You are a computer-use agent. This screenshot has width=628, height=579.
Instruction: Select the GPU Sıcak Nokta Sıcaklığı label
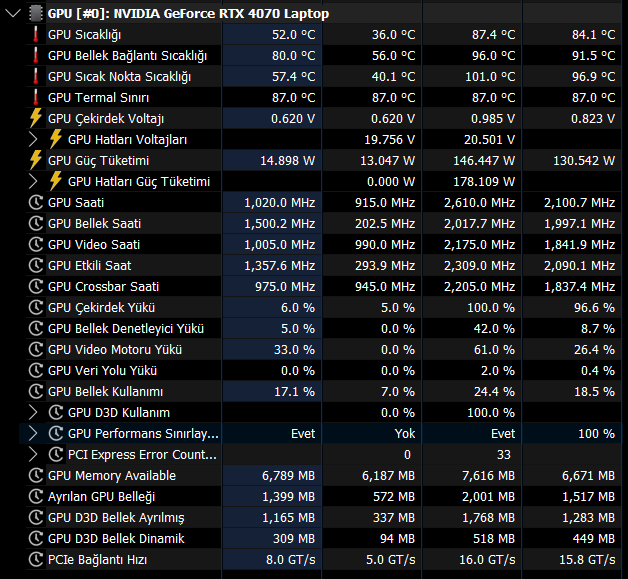119,76
